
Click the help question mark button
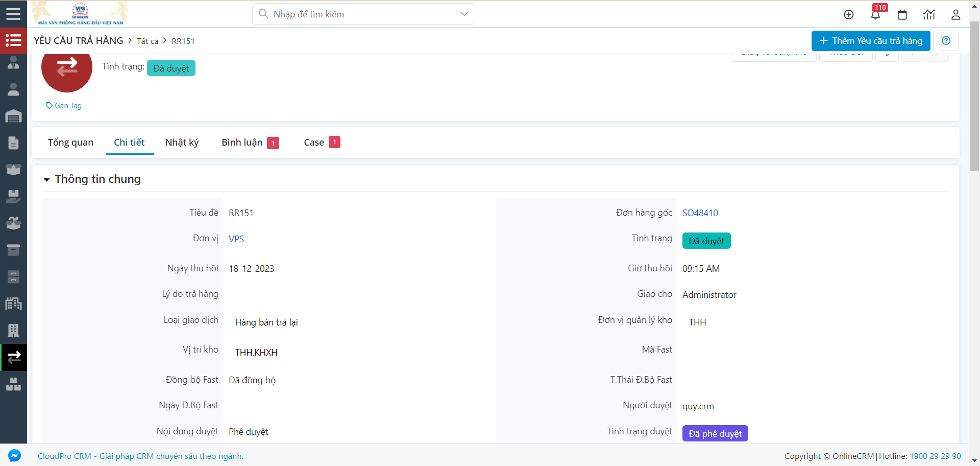[x=946, y=41]
